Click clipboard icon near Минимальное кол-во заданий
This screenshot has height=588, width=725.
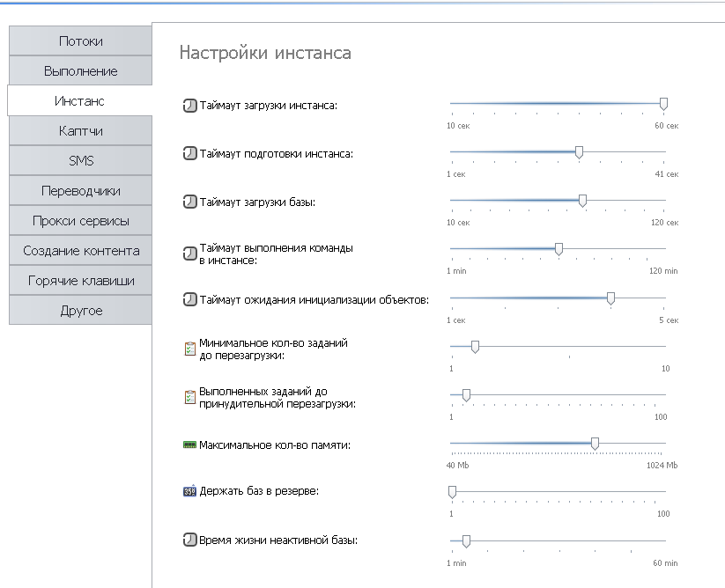click(189, 349)
